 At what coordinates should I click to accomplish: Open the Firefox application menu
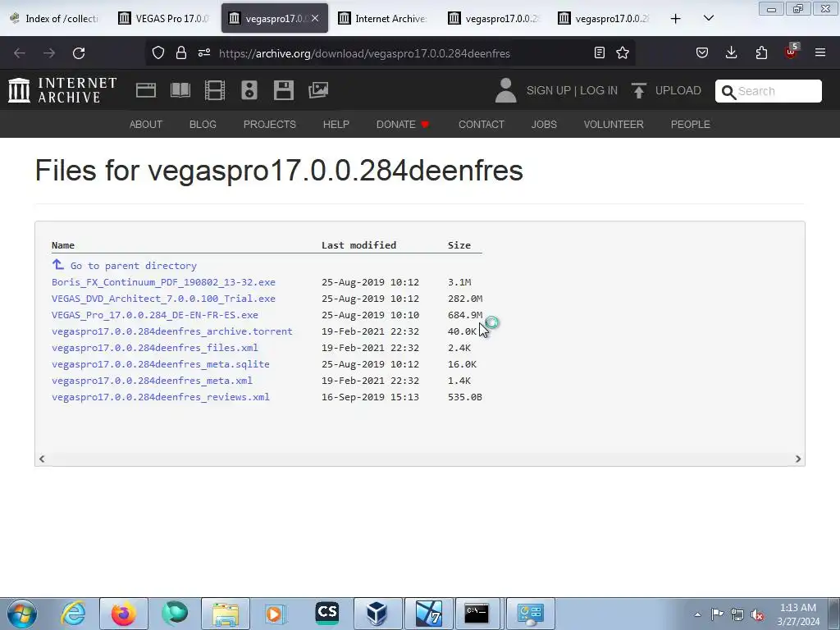tap(820, 52)
